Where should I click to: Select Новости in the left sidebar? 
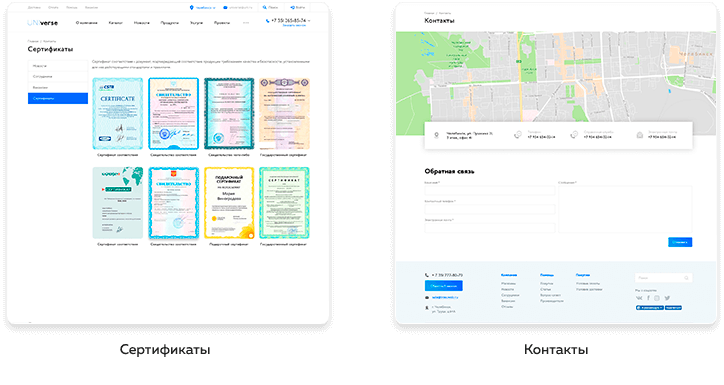coord(58,66)
